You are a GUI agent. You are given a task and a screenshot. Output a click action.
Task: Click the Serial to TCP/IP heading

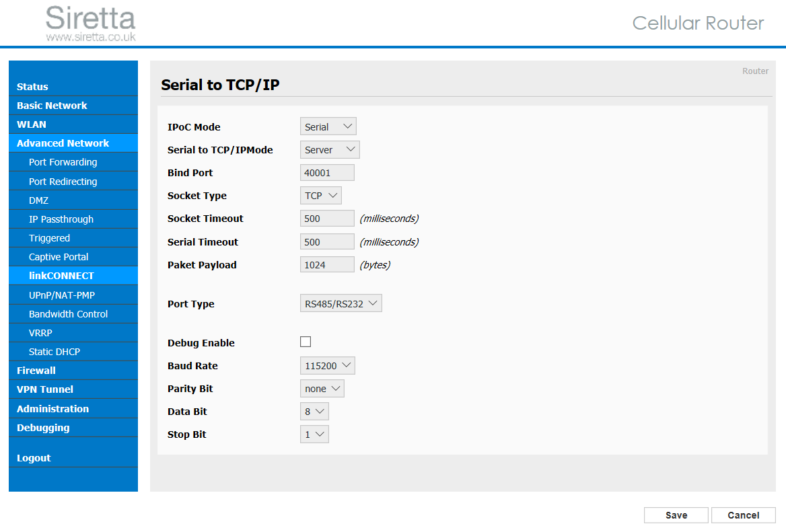coord(220,85)
